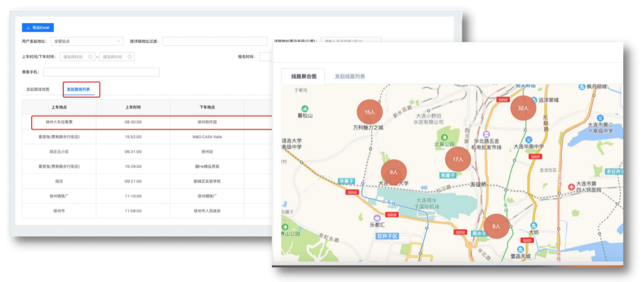Open the 用户发起地址 dropdown (全部站点)

point(87,41)
